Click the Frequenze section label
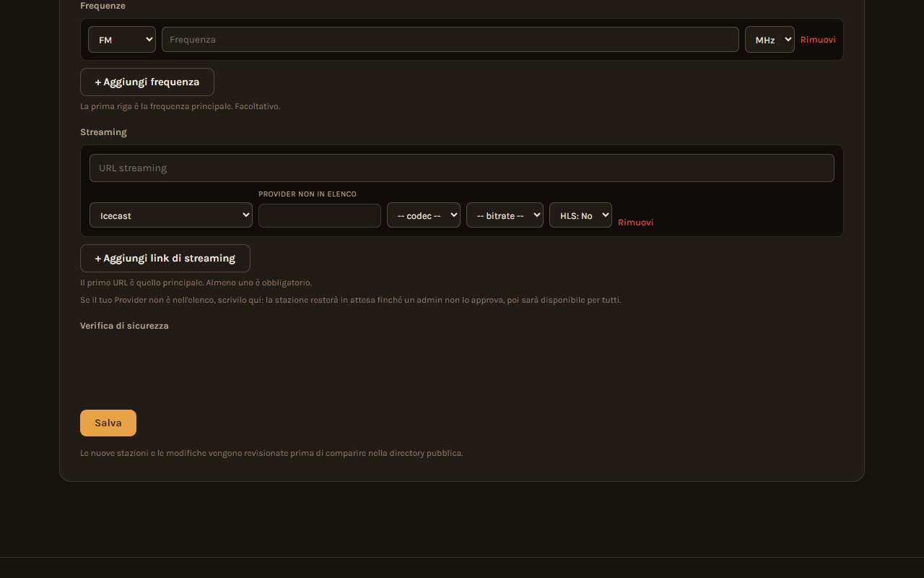 pyautogui.click(x=103, y=6)
